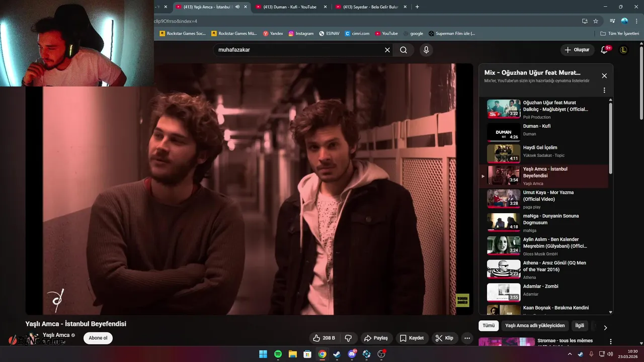This screenshot has width=644, height=362.
Task: Open more actions under video
Action: point(467,338)
